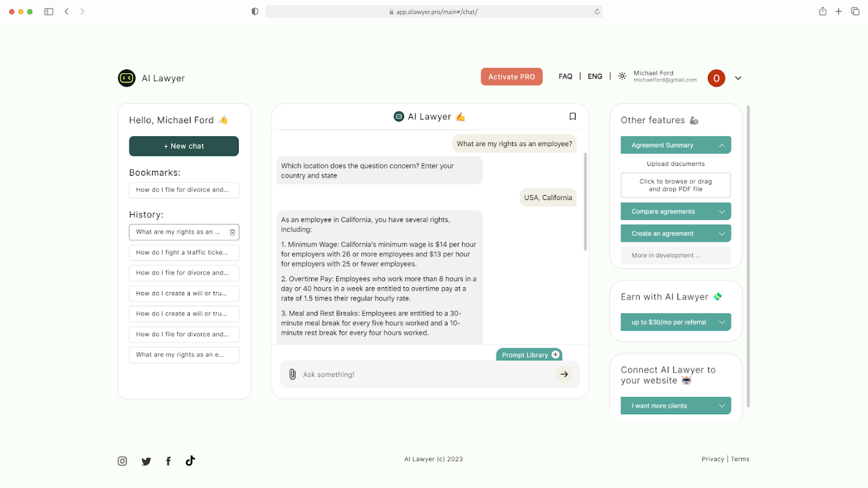Collapse the Agreement Summary section

click(676, 145)
